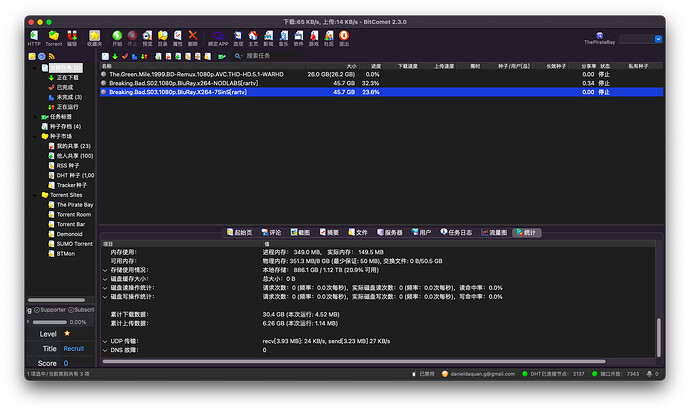
Task: Click the listening port (端口开放) status indicator
Action: pyautogui.click(x=615, y=374)
